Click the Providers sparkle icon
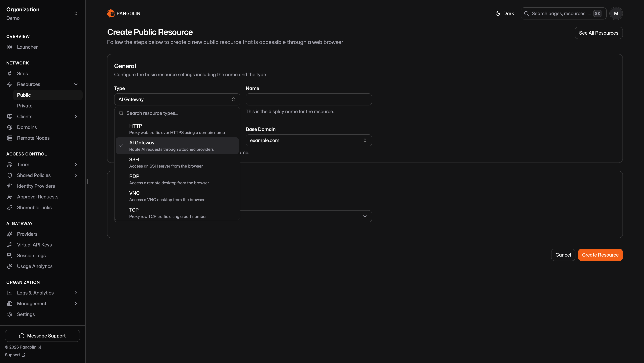Viewport: 644px width, 363px height. click(10, 234)
